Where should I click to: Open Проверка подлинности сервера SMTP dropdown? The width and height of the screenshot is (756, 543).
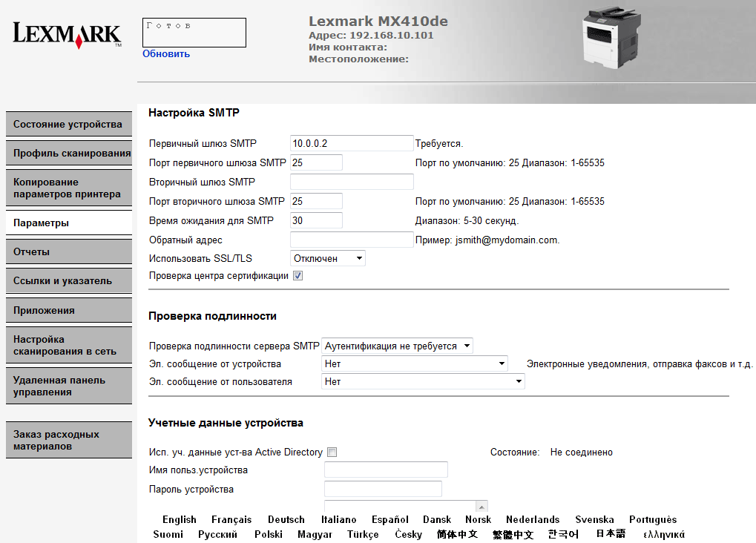tap(397, 346)
